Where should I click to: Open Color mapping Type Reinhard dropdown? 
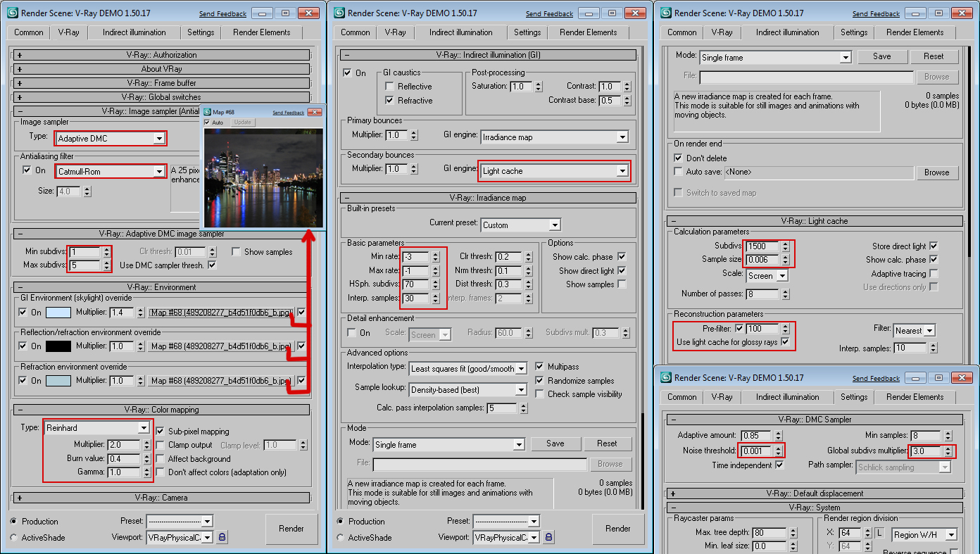coord(144,427)
